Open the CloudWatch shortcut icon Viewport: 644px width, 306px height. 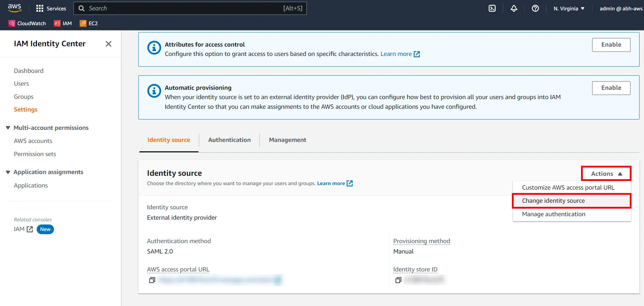pyautogui.click(x=12, y=23)
